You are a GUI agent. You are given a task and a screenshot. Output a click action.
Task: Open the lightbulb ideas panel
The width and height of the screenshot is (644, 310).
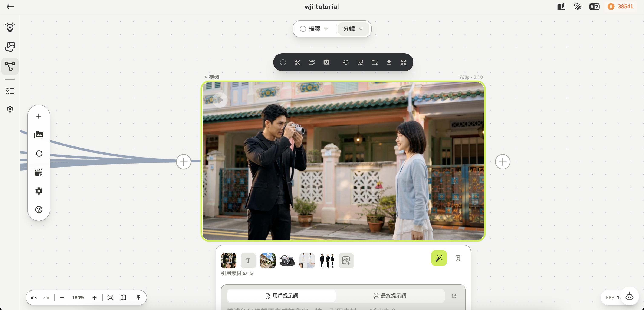(x=10, y=27)
